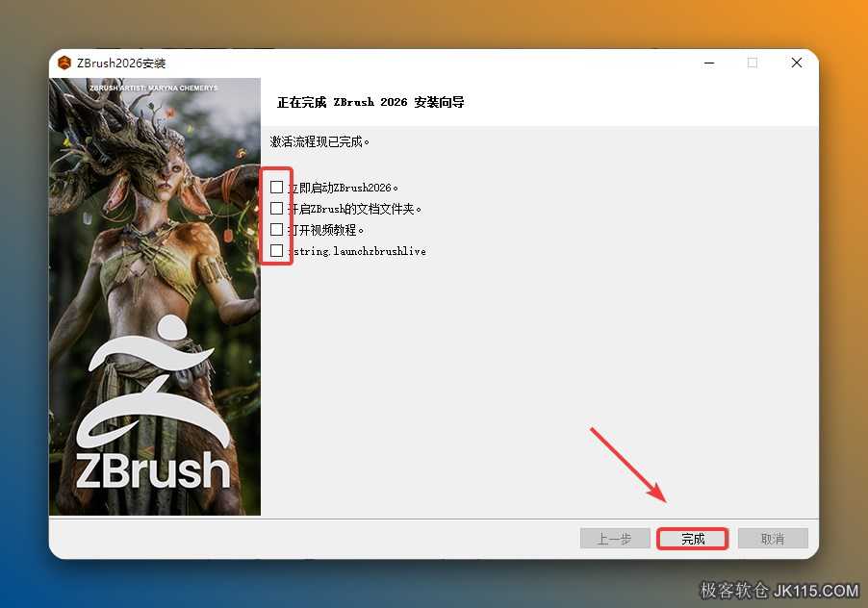Image resolution: width=868 pixels, height=608 pixels.
Task: Check the launch ZBrush2026 now checkbox
Action: (x=277, y=188)
